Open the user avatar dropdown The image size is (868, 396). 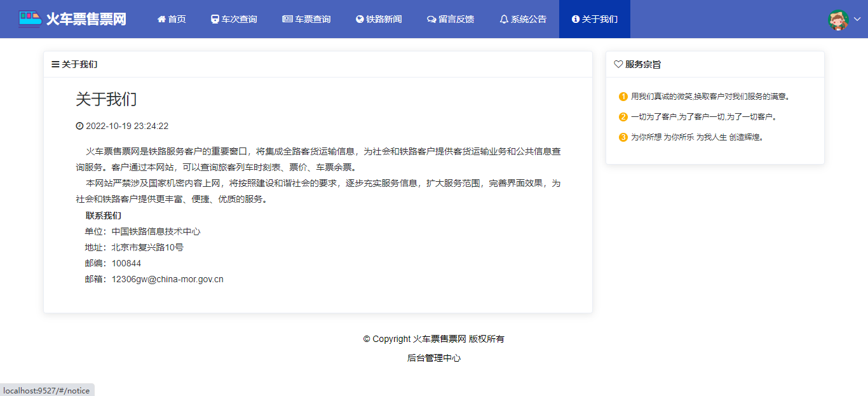pos(839,19)
